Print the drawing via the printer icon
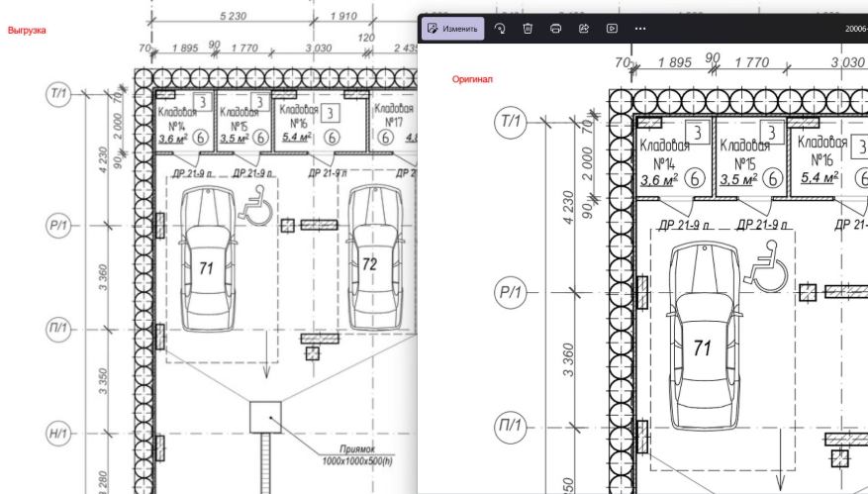868x494 pixels. (556, 29)
